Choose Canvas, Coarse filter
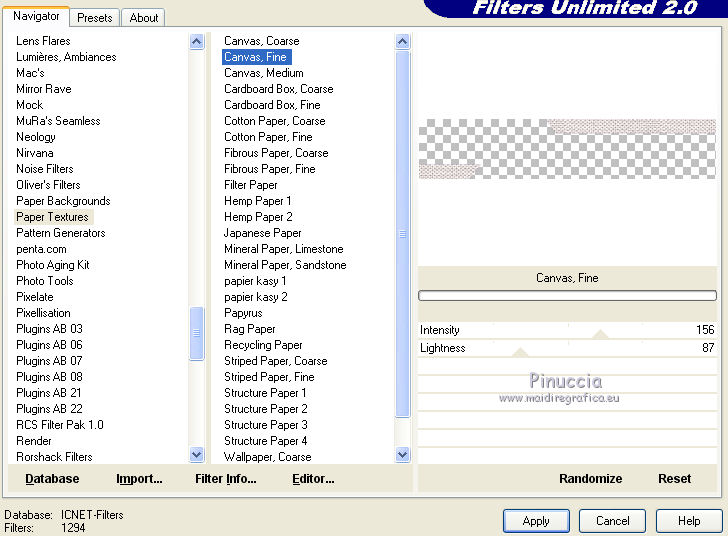 point(261,41)
